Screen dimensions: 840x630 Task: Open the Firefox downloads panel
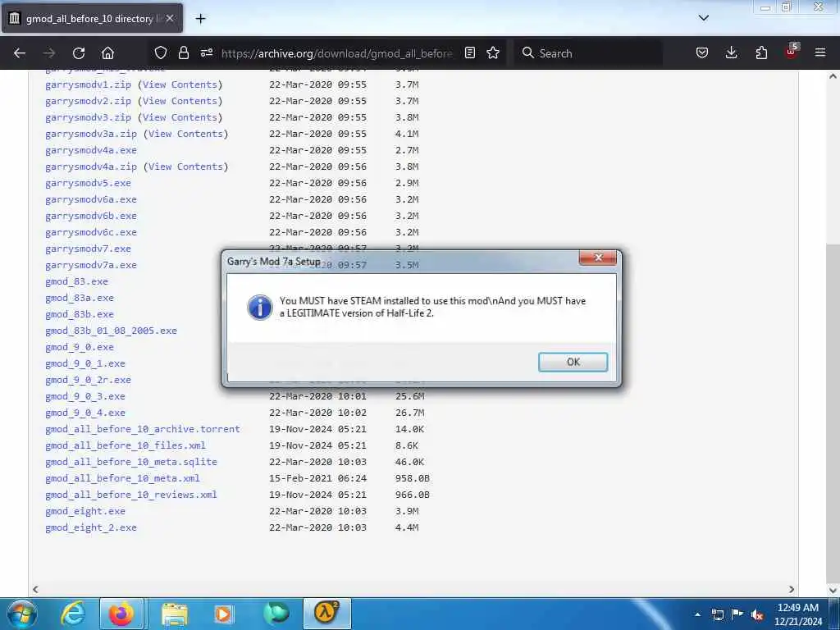[x=731, y=52]
